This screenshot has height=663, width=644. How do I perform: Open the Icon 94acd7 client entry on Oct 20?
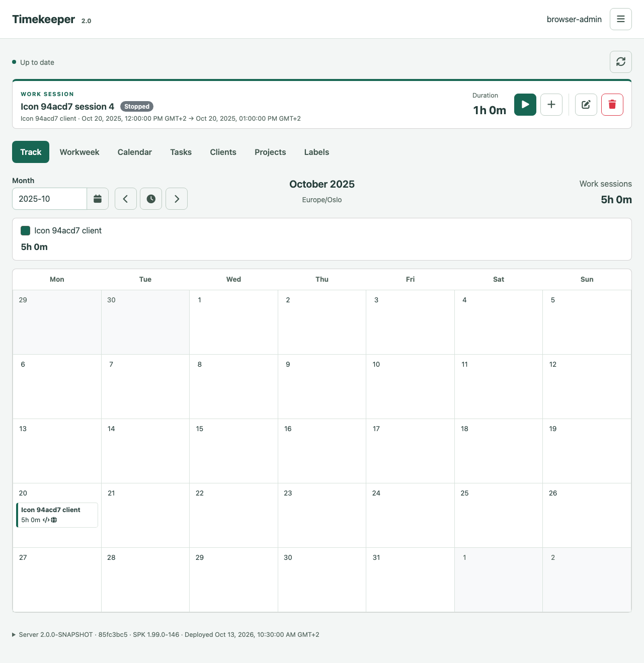(57, 515)
